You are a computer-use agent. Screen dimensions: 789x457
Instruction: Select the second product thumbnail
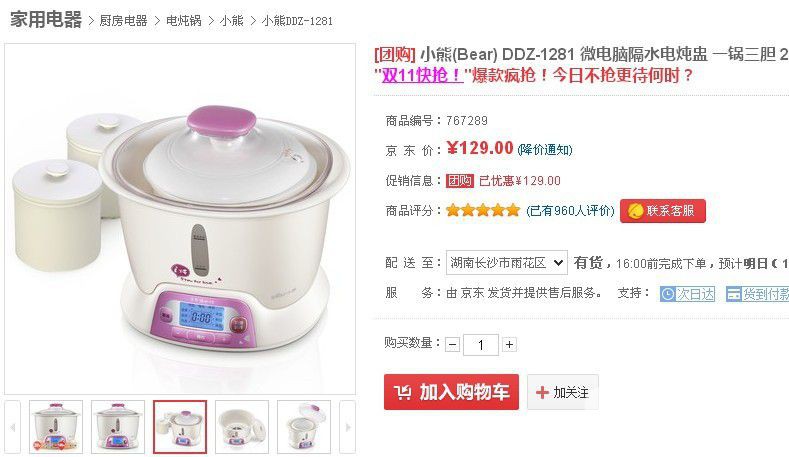[118, 427]
